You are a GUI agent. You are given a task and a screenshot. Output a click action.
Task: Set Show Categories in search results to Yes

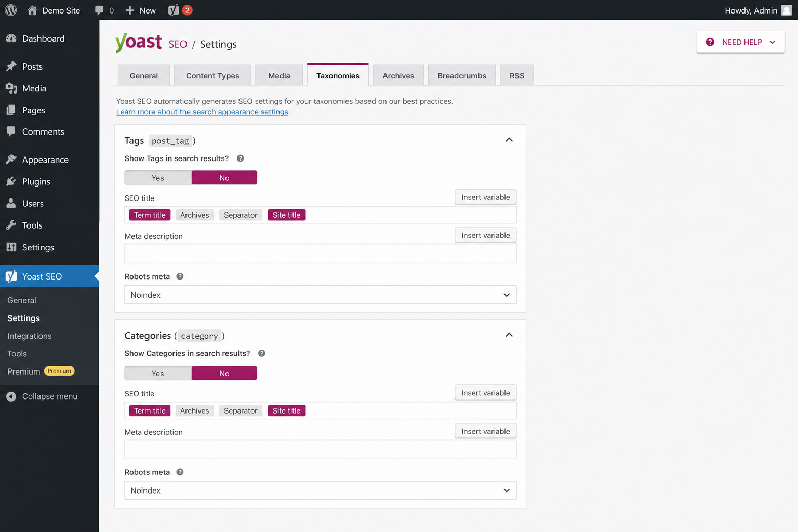coord(158,373)
